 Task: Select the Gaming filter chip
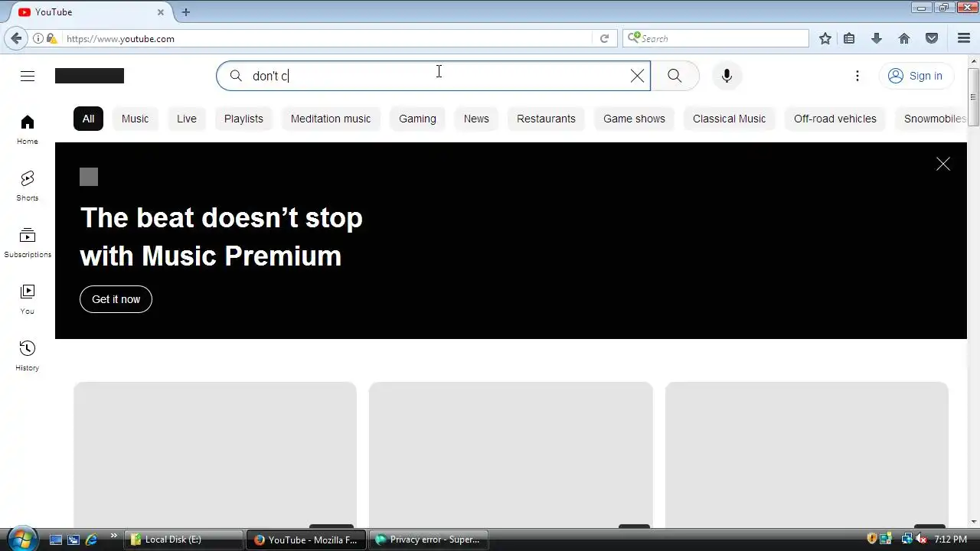(417, 119)
